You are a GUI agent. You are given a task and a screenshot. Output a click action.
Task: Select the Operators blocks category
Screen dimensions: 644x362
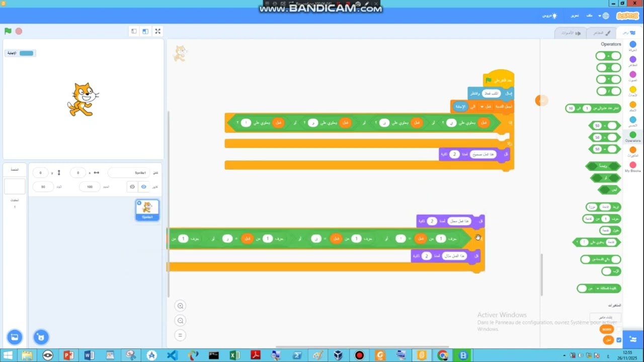click(x=633, y=137)
